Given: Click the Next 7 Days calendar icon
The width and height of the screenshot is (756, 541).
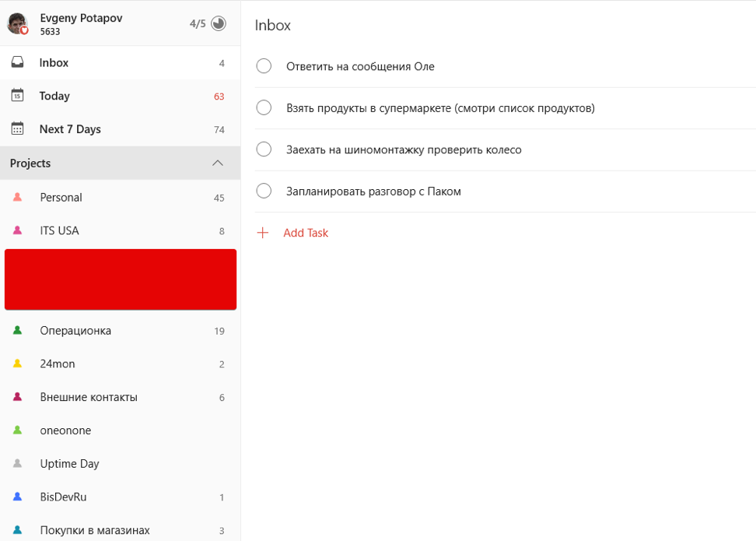Looking at the screenshot, I should [17, 128].
